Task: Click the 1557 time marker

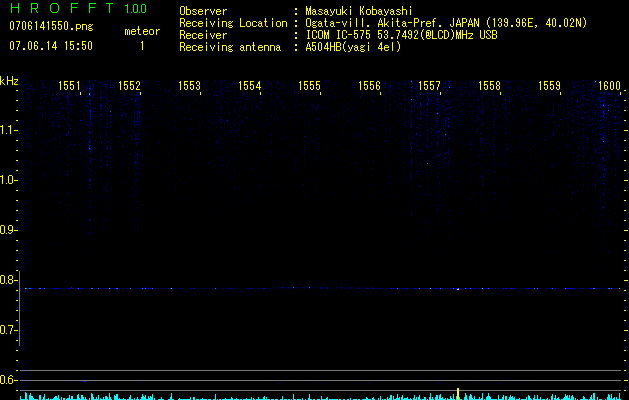Action: point(429,86)
